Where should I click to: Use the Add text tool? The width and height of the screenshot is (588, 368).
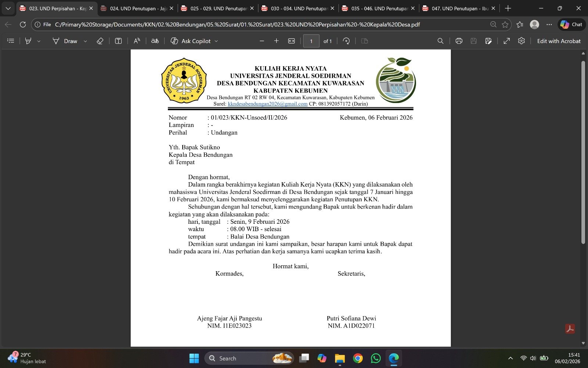pyautogui.click(x=118, y=41)
